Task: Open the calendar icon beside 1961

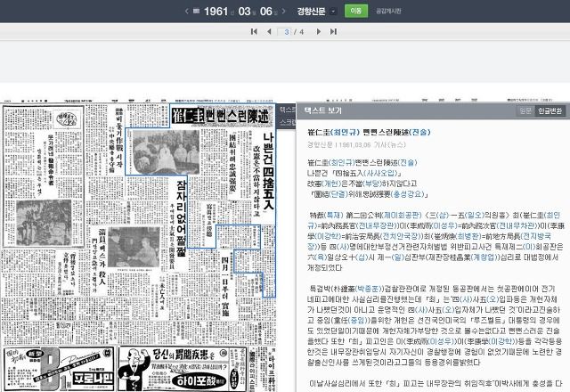Action: click(196, 12)
